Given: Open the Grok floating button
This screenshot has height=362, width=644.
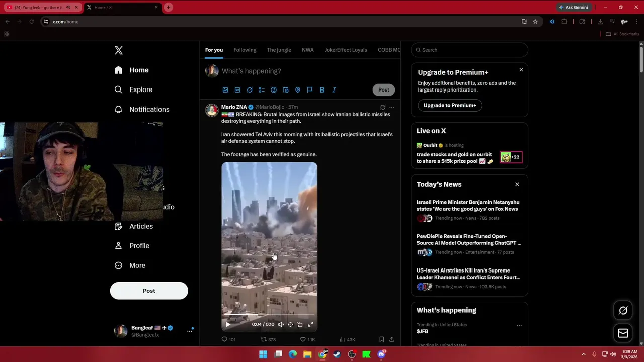Looking at the screenshot, I should click(623, 311).
